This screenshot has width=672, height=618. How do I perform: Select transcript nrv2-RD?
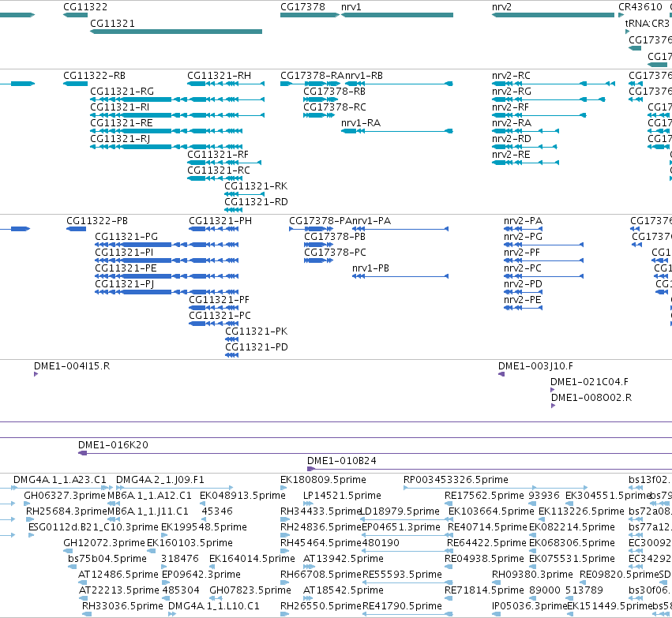(524, 147)
